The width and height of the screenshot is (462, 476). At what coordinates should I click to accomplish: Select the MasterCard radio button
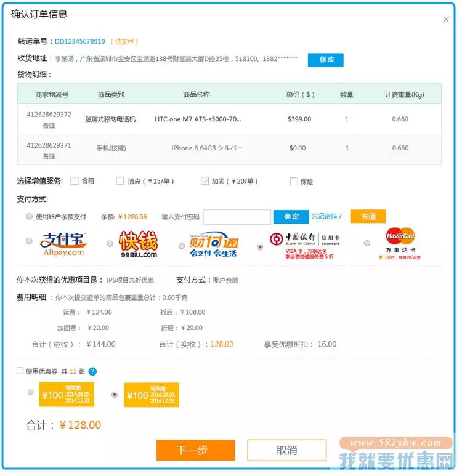(x=367, y=243)
